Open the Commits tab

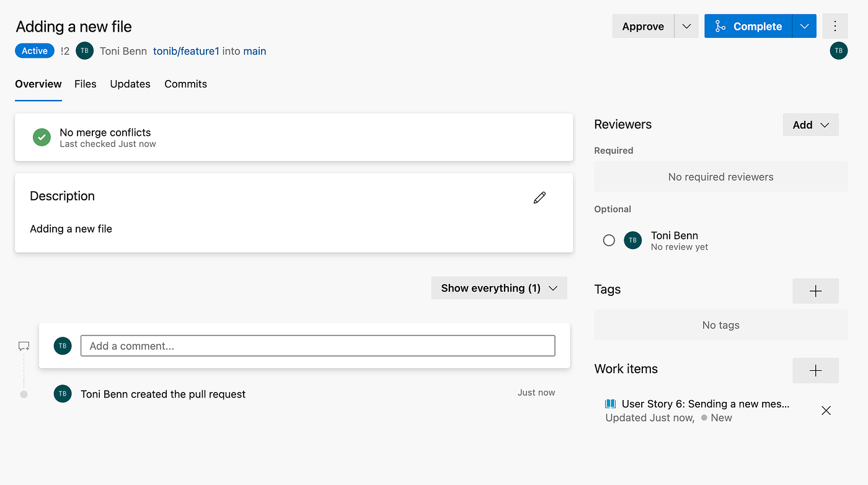point(185,84)
